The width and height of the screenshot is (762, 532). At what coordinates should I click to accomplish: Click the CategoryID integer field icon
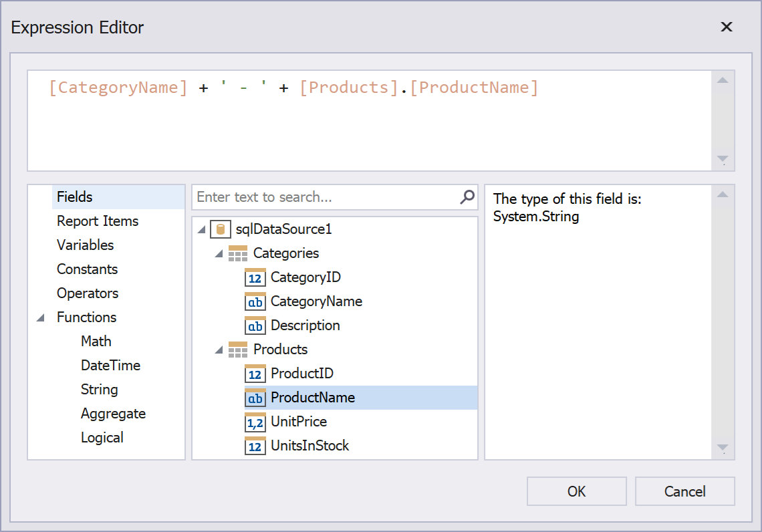(255, 277)
